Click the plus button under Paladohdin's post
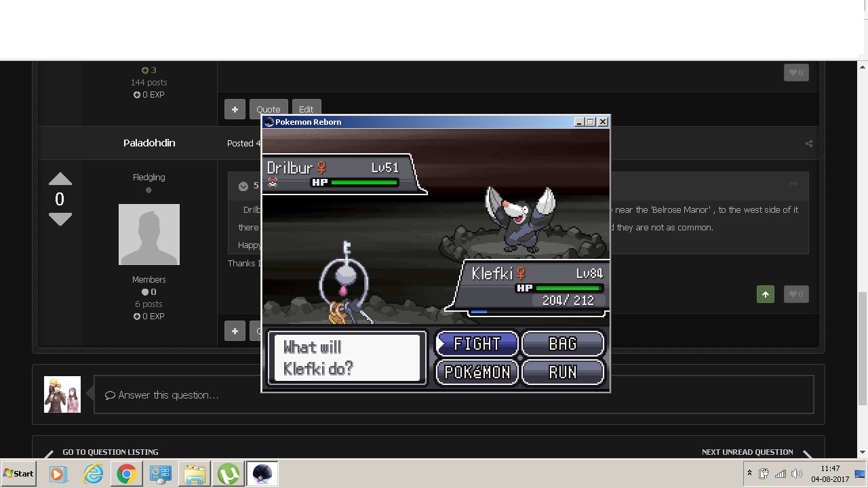This screenshot has width=868, height=488. point(235,331)
